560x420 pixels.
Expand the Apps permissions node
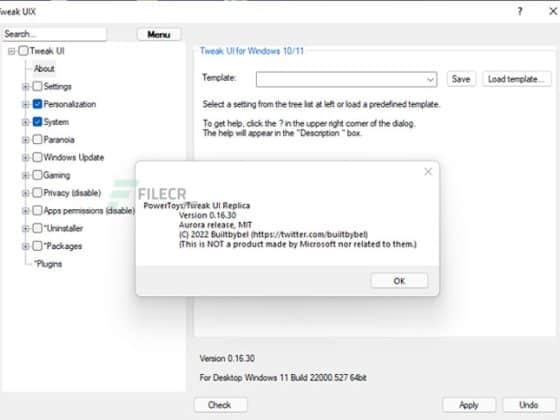pos(25,211)
